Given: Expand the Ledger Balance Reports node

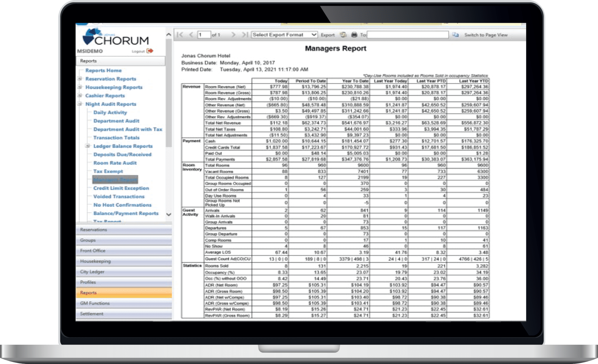Looking at the screenshot, I should pos(87,146).
